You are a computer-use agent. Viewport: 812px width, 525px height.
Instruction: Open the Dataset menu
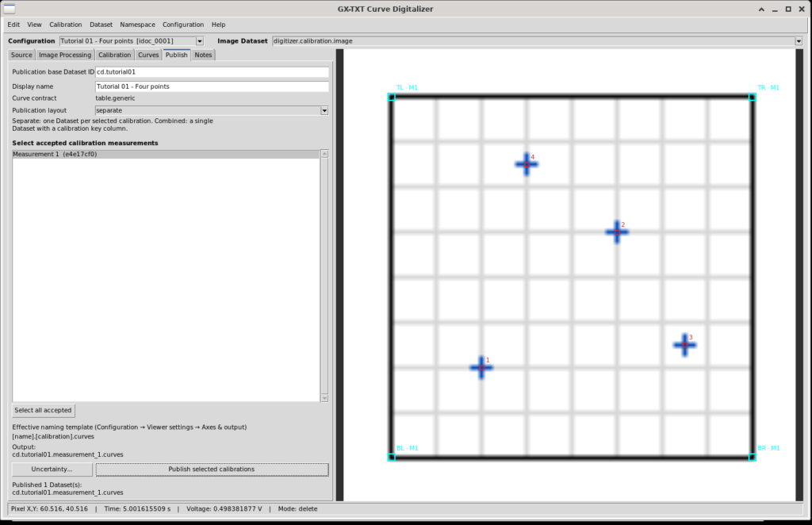pos(101,25)
